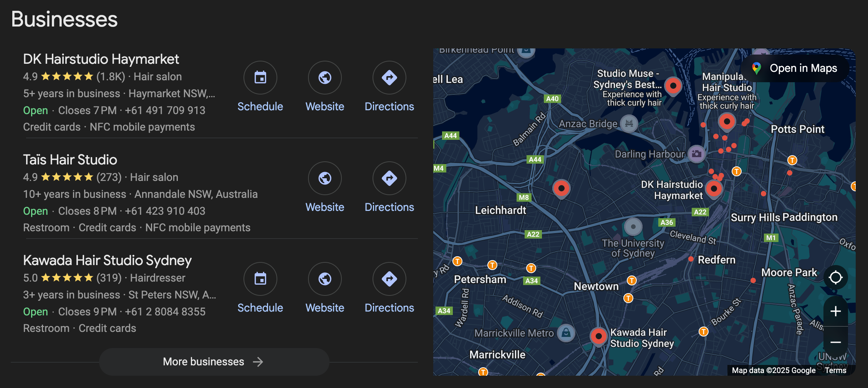Select the Studio Muse map pin
The height and width of the screenshot is (388, 868).
[x=673, y=86]
